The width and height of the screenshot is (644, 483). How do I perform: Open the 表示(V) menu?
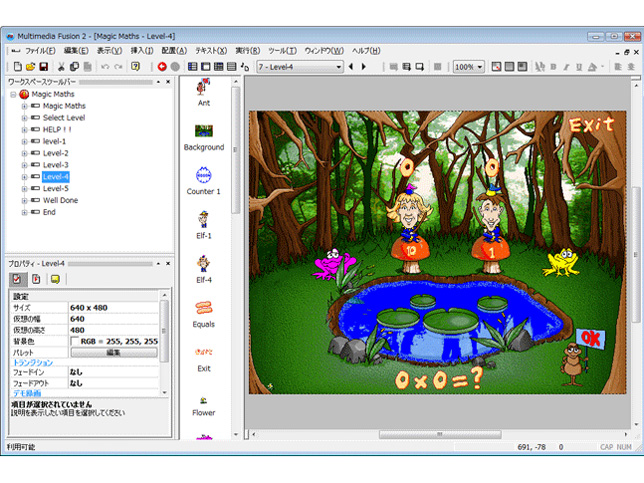109,51
